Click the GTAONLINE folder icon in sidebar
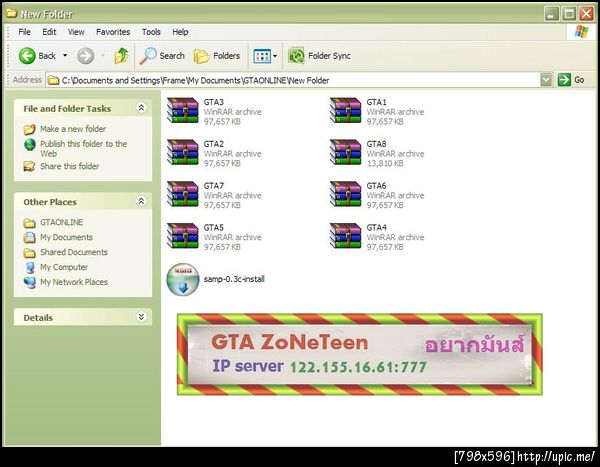600x467 pixels. point(29,223)
